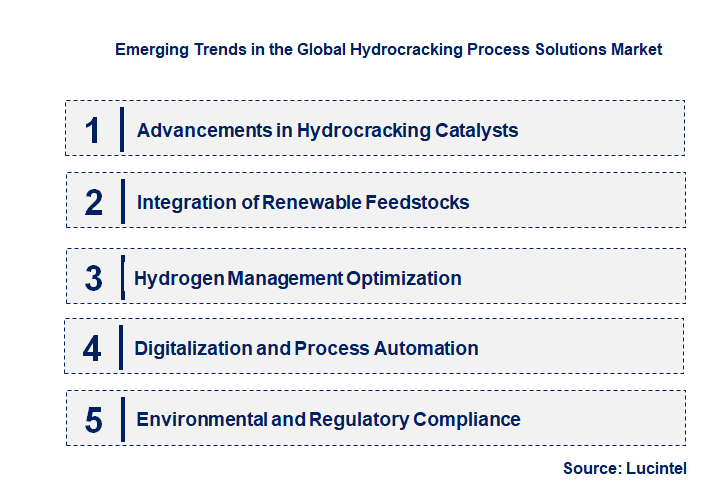Click the number 3 label

[94, 278]
